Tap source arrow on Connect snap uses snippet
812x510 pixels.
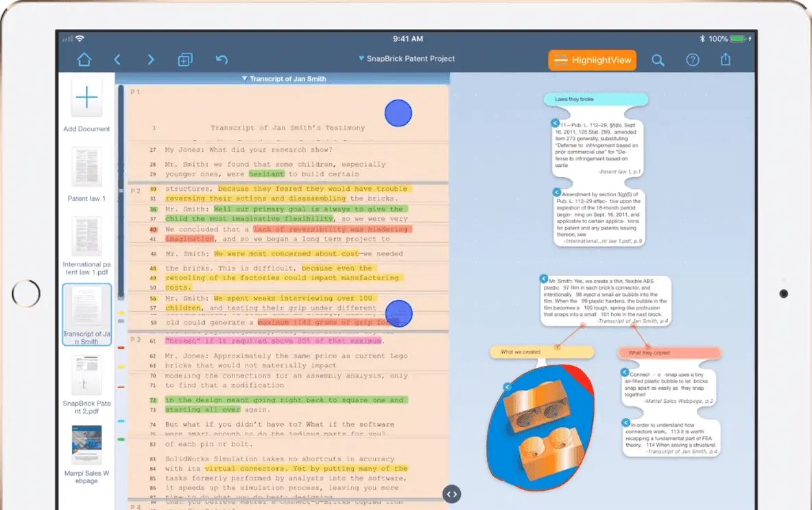pyautogui.click(x=625, y=373)
